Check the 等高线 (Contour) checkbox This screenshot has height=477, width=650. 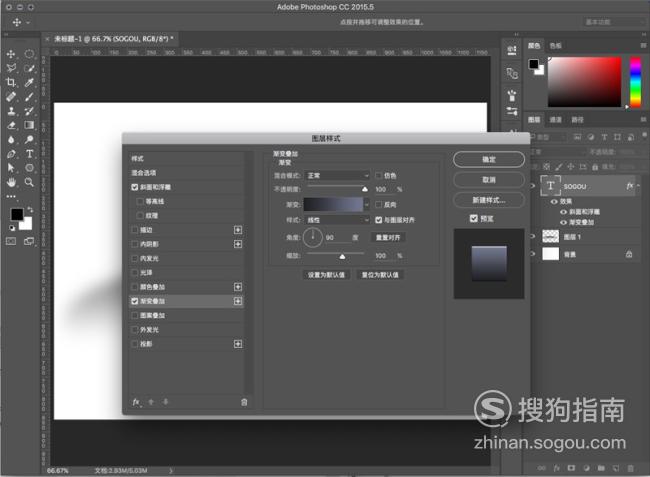pyautogui.click(x=140, y=201)
